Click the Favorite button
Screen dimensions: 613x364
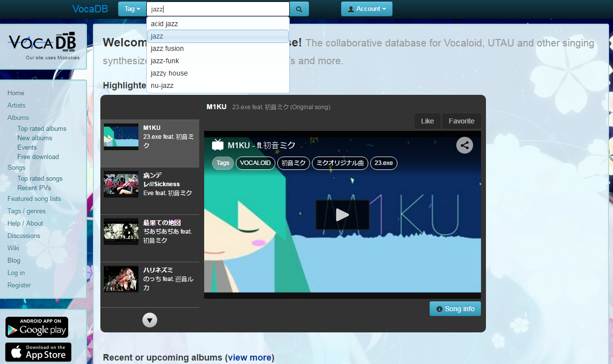click(462, 121)
